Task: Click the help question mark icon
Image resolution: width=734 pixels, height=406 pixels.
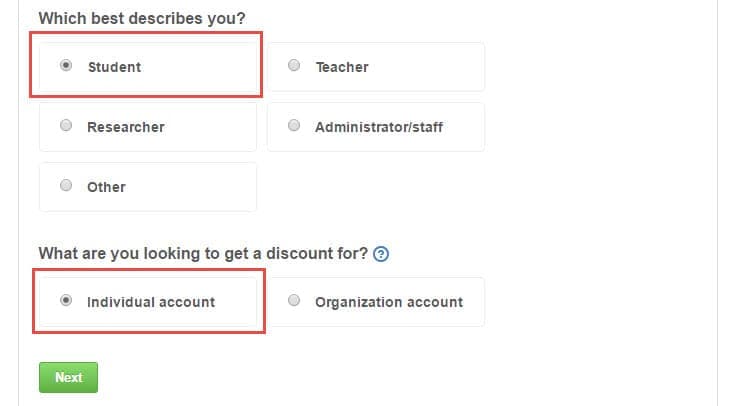Action: pyautogui.click(x=380, y=254)
